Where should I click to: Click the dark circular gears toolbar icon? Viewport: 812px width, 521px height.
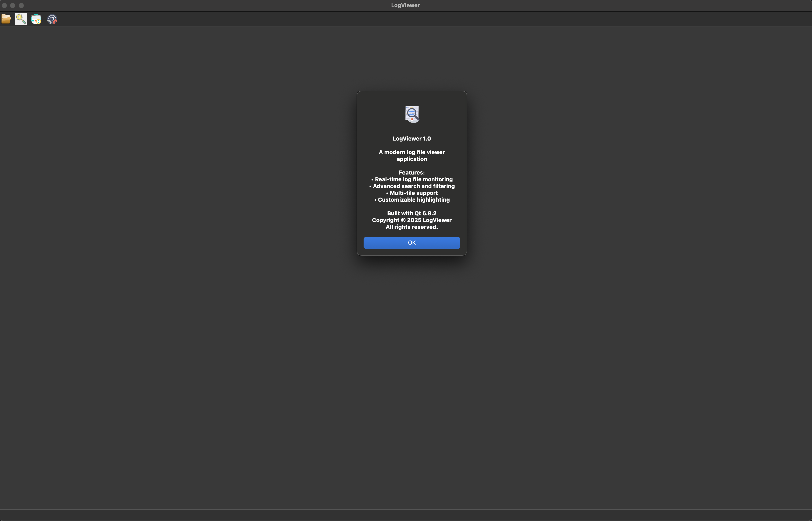pyautogui.click(x=52, y=19)
